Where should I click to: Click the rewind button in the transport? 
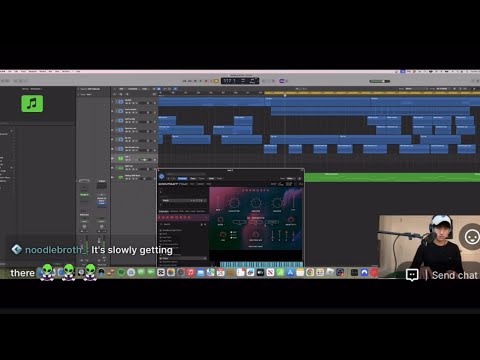(x=184, y=81)
